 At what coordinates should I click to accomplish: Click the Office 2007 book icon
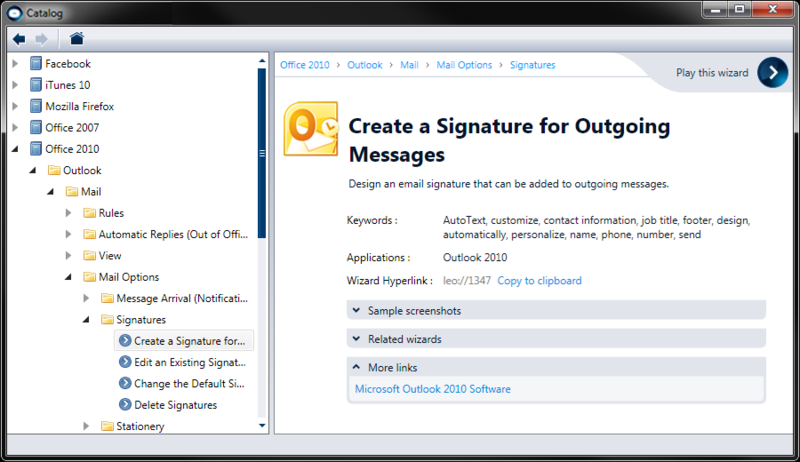[36, 127]
